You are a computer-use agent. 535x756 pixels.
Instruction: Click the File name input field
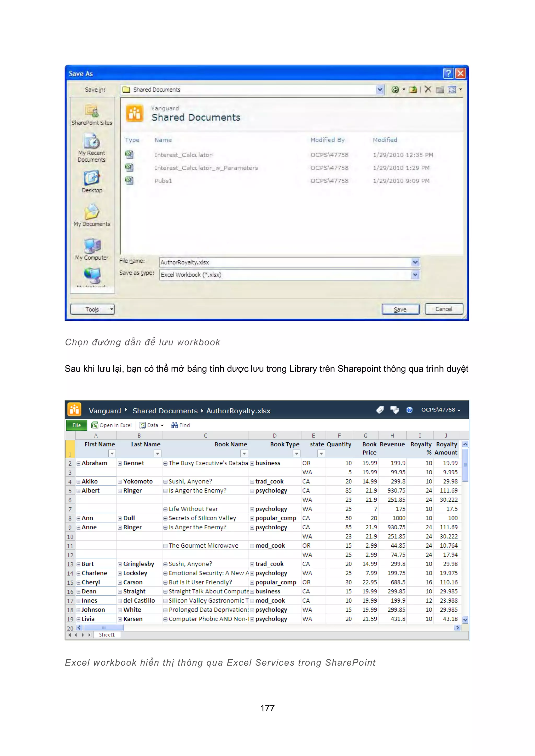pyautogui.click(x=285, y=262)
